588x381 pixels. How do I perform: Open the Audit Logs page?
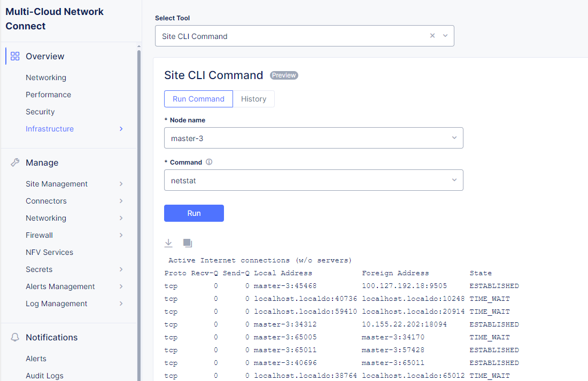(x=44, y=376)
